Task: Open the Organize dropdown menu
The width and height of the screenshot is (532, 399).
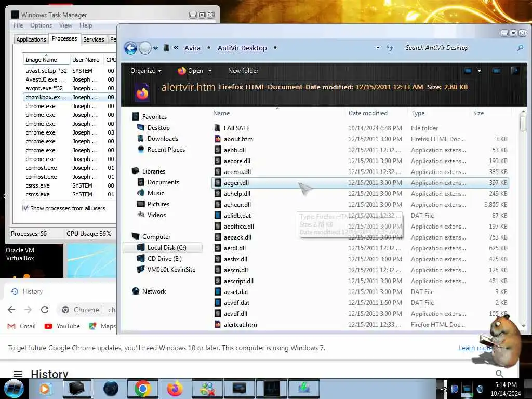Action: click(146, 71)
